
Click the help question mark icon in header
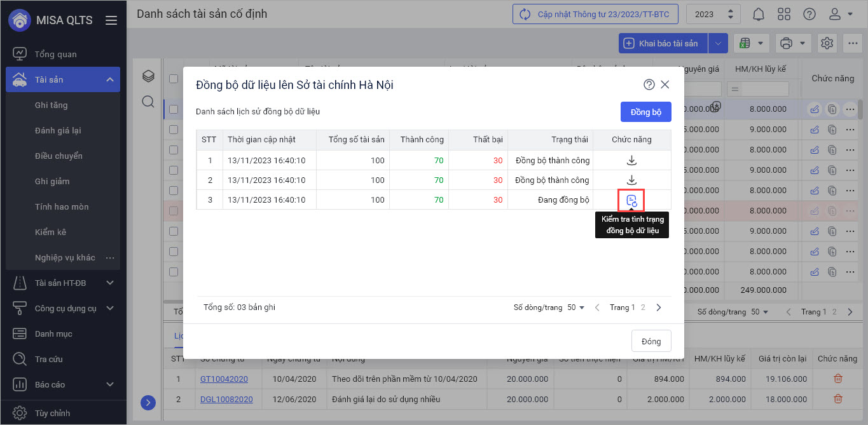(x=809, y=14)
